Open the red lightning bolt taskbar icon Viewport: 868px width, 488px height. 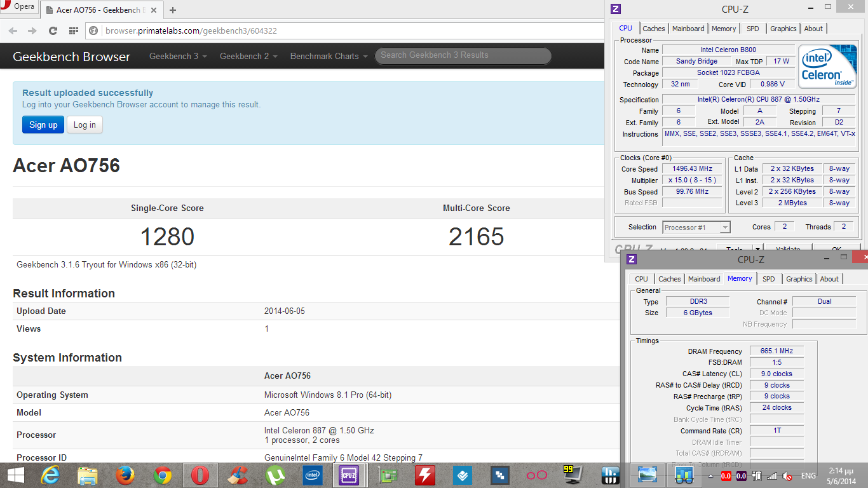tap(424, 475)
